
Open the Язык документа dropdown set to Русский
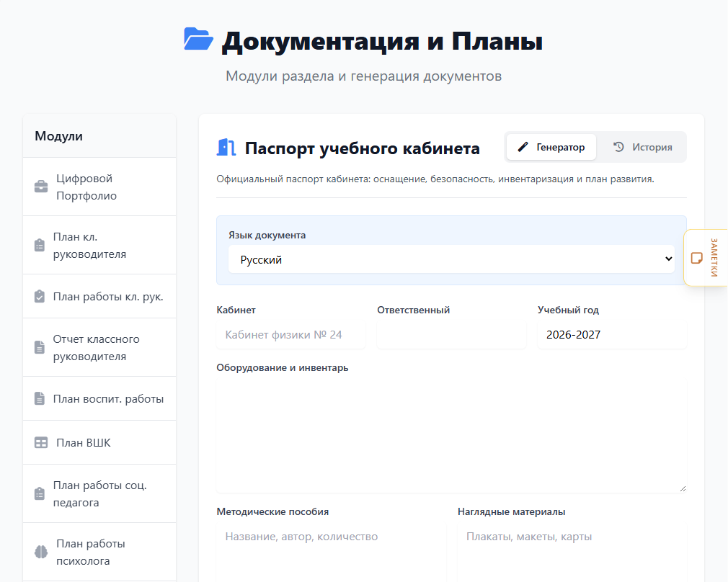pyautogui.click(x=451, y=259)
